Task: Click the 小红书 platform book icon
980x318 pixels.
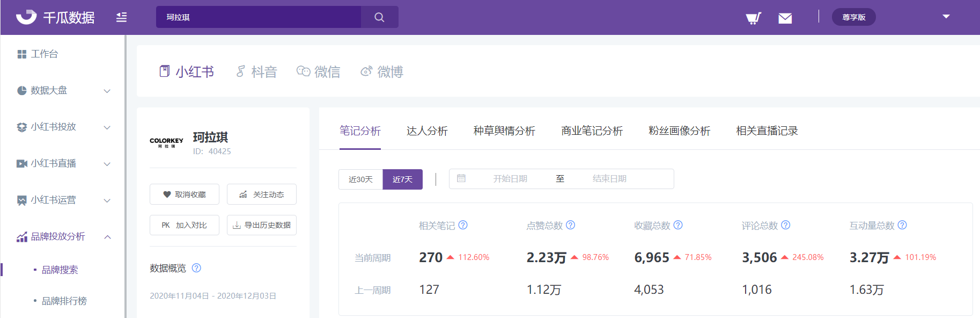Action: click(165, 71)
